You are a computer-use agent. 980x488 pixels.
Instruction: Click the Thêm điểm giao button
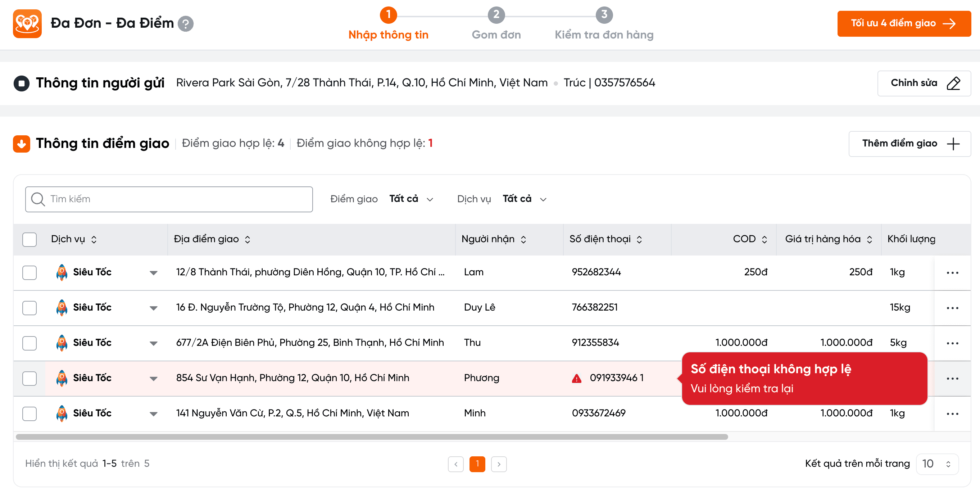coord(909,144)
